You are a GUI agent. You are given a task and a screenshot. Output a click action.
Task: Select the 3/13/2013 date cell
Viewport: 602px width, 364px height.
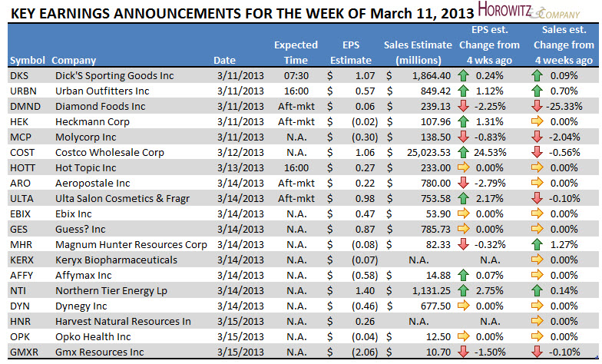point(240,167)
